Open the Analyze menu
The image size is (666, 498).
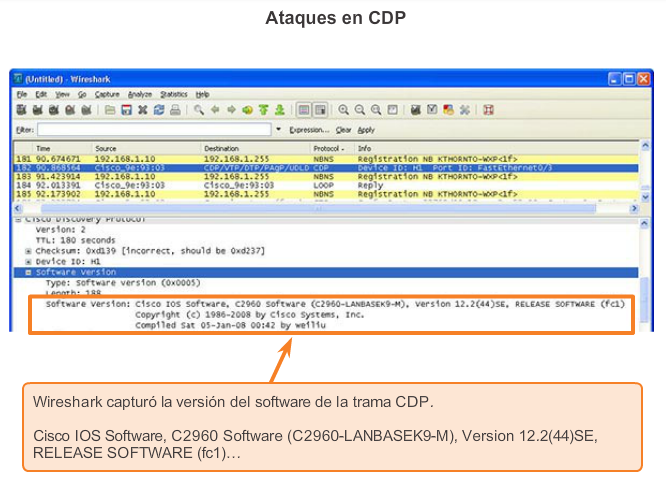pyautogui.click(x=140, y=94)
